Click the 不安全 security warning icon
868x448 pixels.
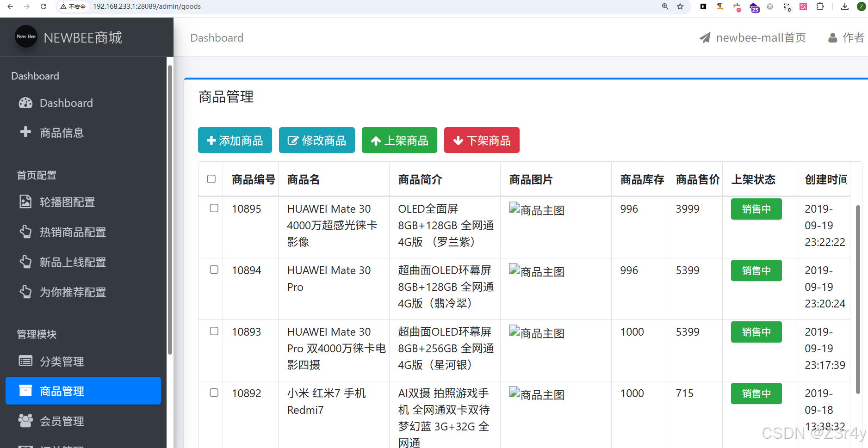coord(63,6)
